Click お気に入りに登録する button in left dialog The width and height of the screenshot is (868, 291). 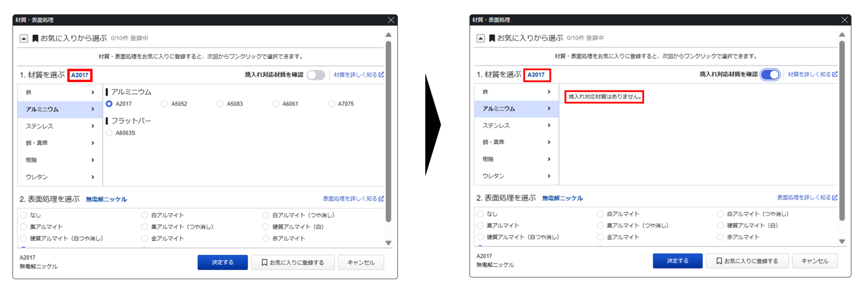coord(293,262)
